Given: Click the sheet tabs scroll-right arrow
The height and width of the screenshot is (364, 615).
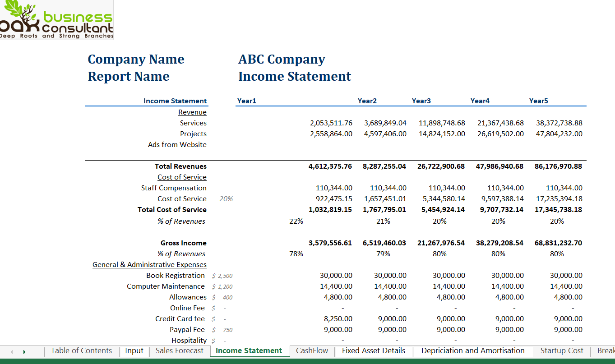Looking at the screenshot, I should point(24,352).
